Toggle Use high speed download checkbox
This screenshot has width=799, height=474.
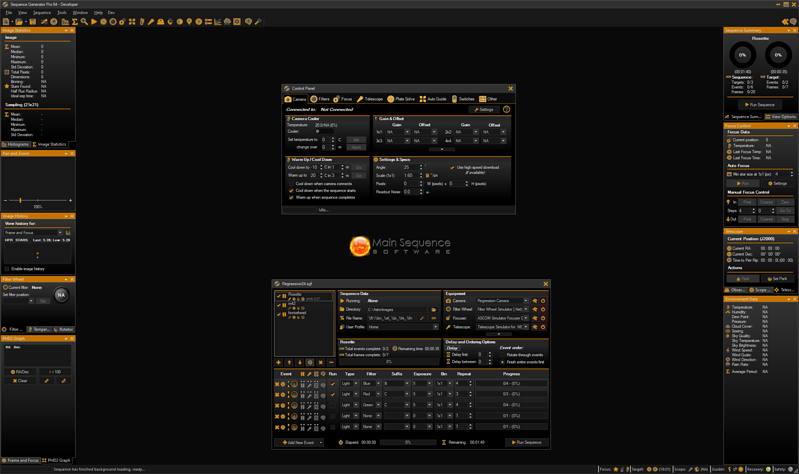pyautogui.click(x=452, y=167)
